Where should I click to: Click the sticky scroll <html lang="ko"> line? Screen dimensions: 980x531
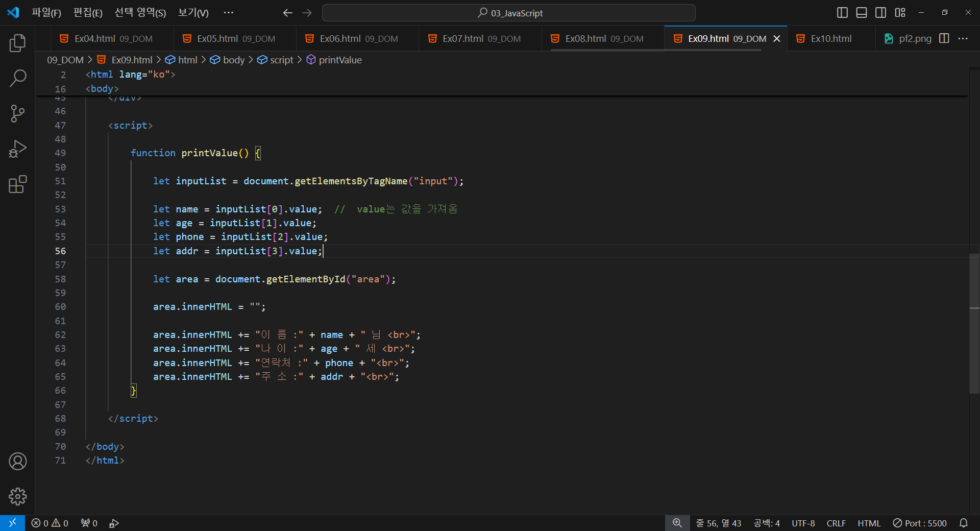(x=130, y=75)
